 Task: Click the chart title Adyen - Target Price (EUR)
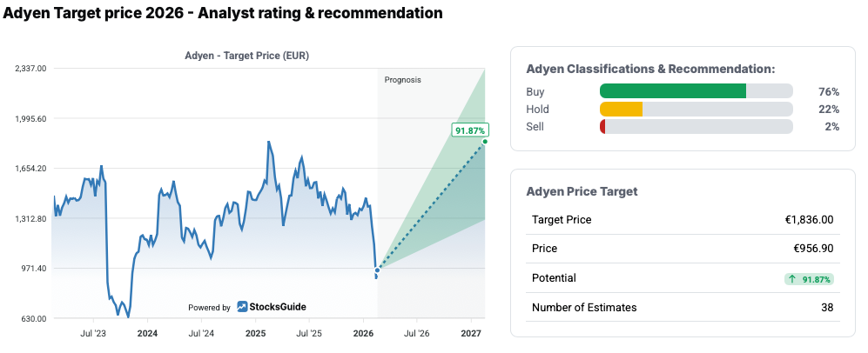(x=246, y=56)
